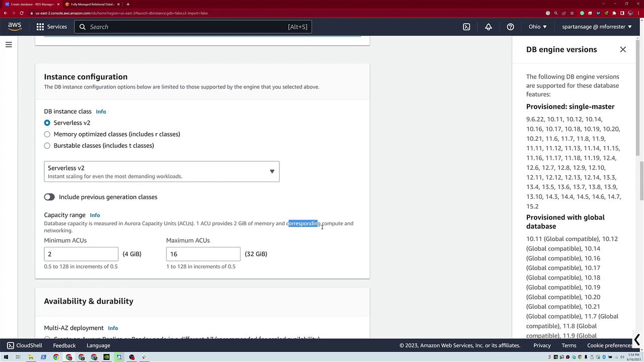The image size is (644, 362).
Task: Open the CloudShell icon in top bar
Action: [466, 27]
